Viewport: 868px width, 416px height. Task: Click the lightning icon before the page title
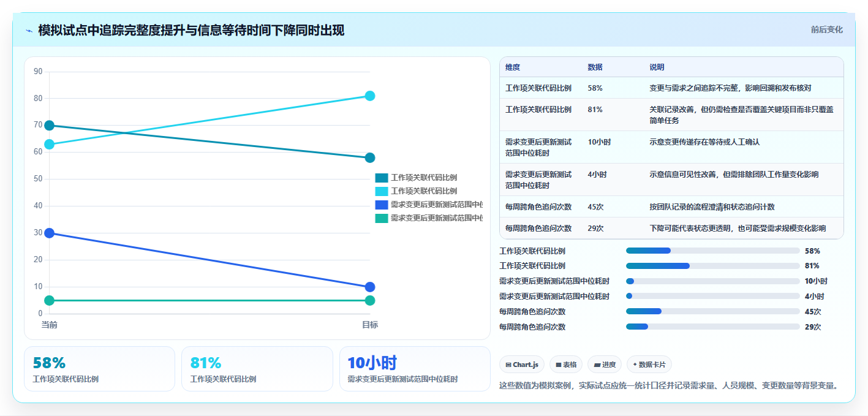(x=29, y=31)
